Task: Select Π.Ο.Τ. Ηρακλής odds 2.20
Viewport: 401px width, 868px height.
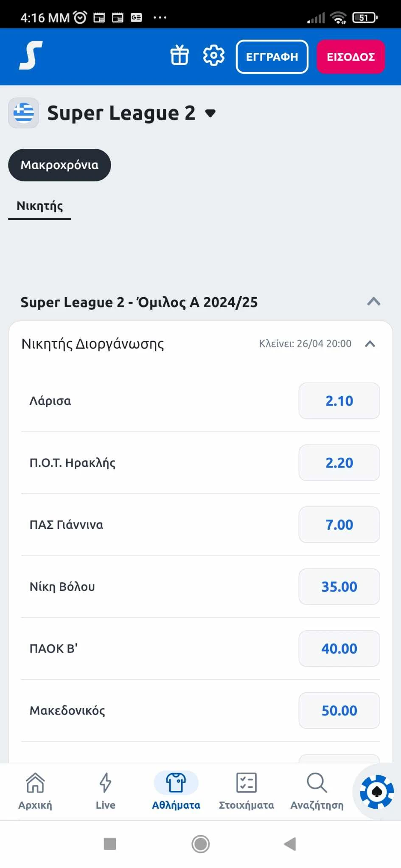Action: tap(339, 463)
